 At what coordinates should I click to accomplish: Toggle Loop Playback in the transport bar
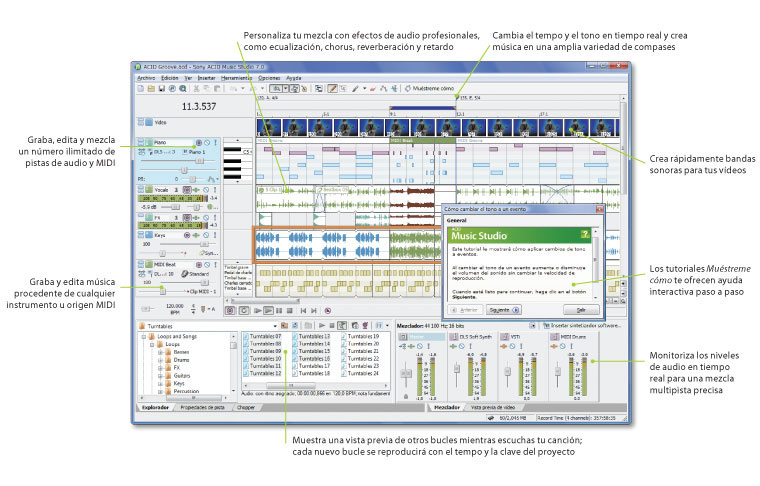244,311
